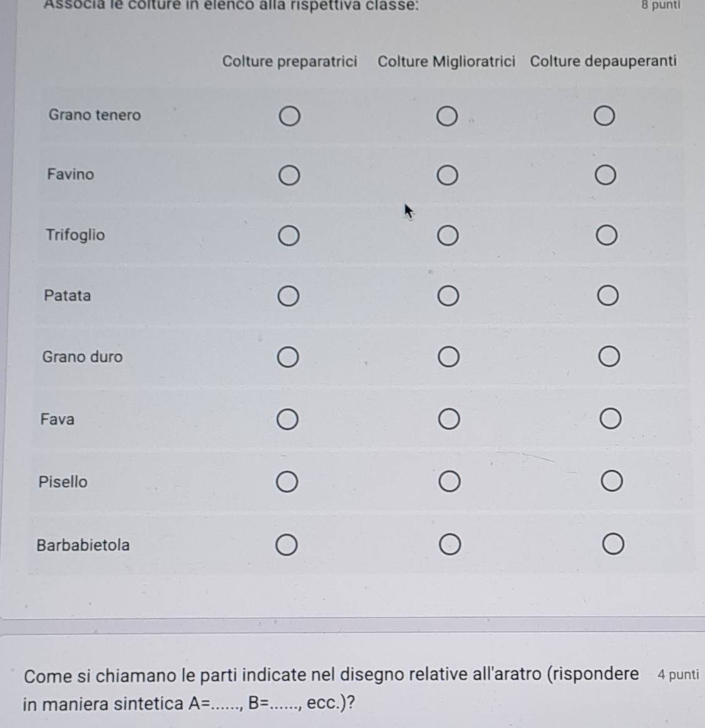The image size is (705, 728).
Task: Mark Grano duro as Colture depauperanti
Action: tap(609, 357)
